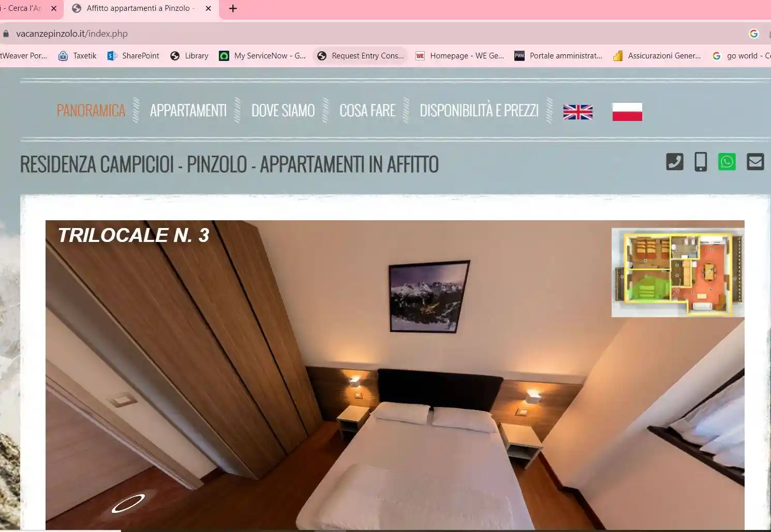This screenshot has width=771, height=532.
Task: Click the padlock security icon
Action: point(6,33)
